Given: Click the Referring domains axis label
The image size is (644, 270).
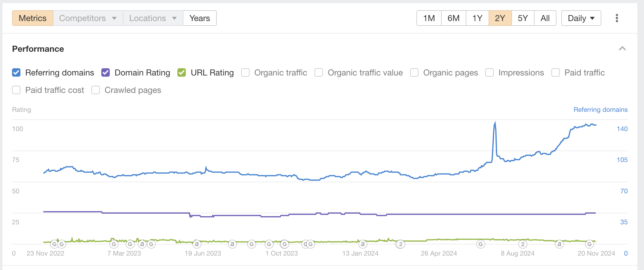Looking at the screenshot, I should 600,109.
